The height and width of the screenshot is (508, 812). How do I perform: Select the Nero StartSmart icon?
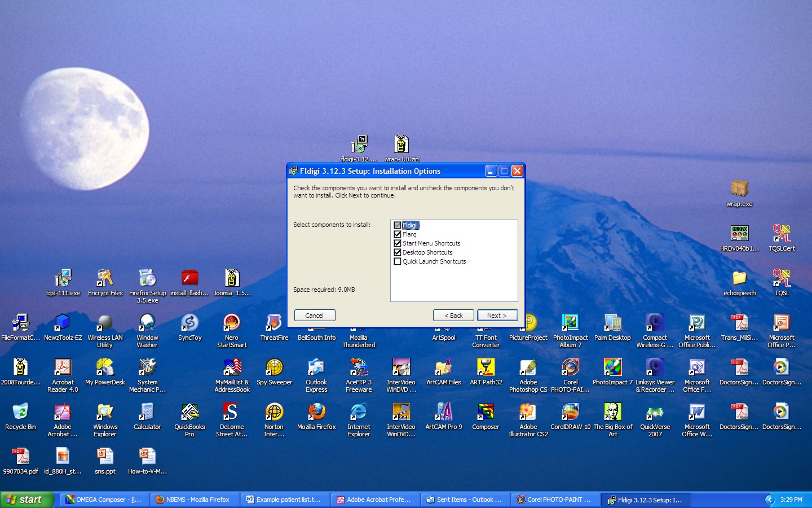[x=232, y=323]
